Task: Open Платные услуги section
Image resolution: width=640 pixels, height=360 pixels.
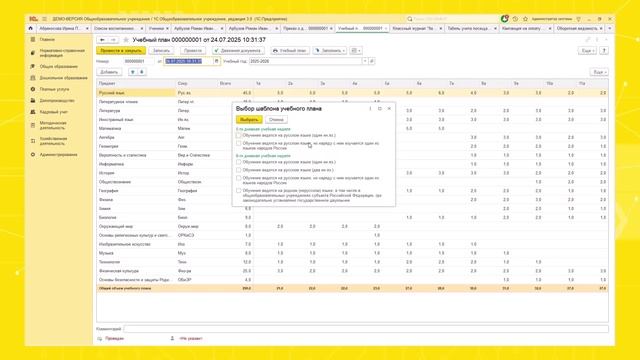Action: pyautogui.click(x=54, y=89)
